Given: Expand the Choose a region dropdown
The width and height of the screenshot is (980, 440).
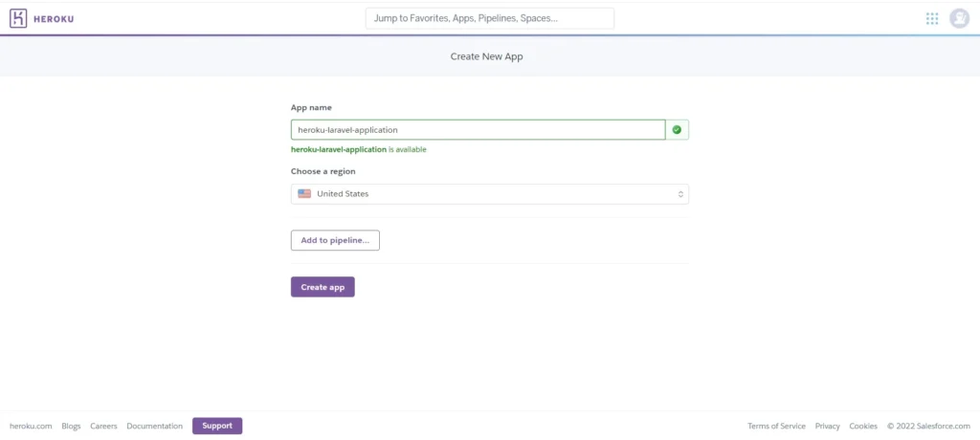Looking at the screenshot, I should click(489, 194).
